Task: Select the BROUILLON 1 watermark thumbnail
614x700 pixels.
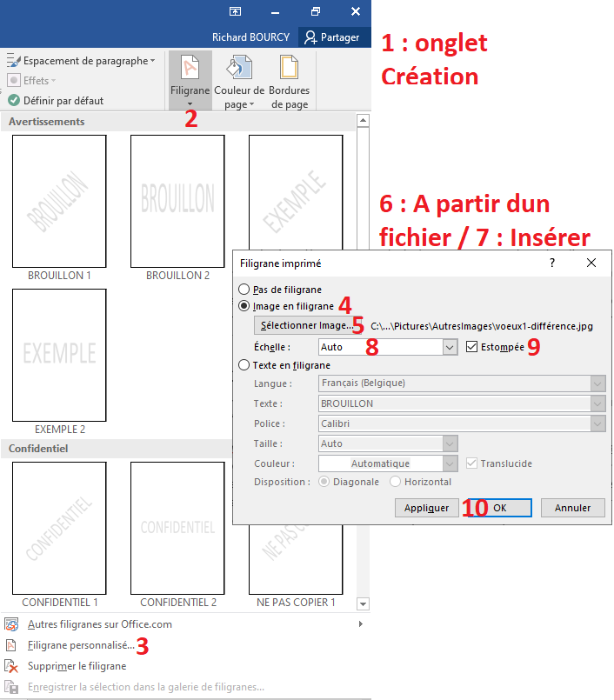Action: pos(59,202)
